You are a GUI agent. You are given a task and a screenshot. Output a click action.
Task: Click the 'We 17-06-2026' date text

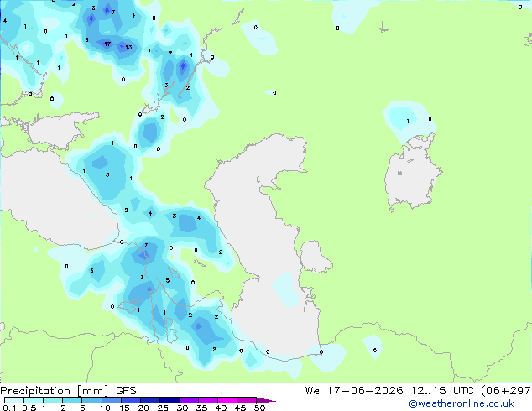point(354,391)
